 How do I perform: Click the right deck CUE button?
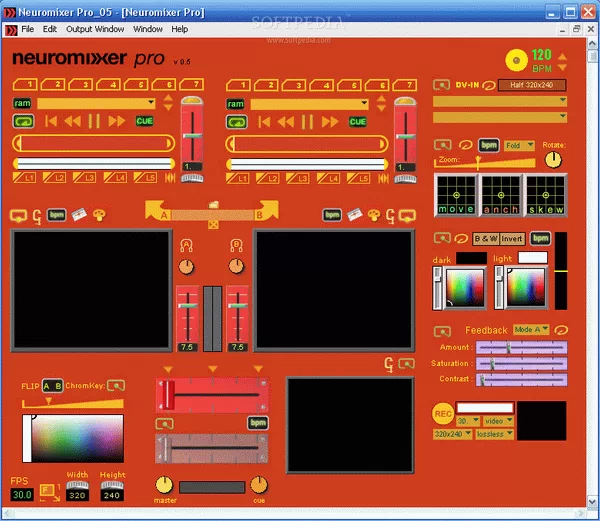(x=357, y=122)
